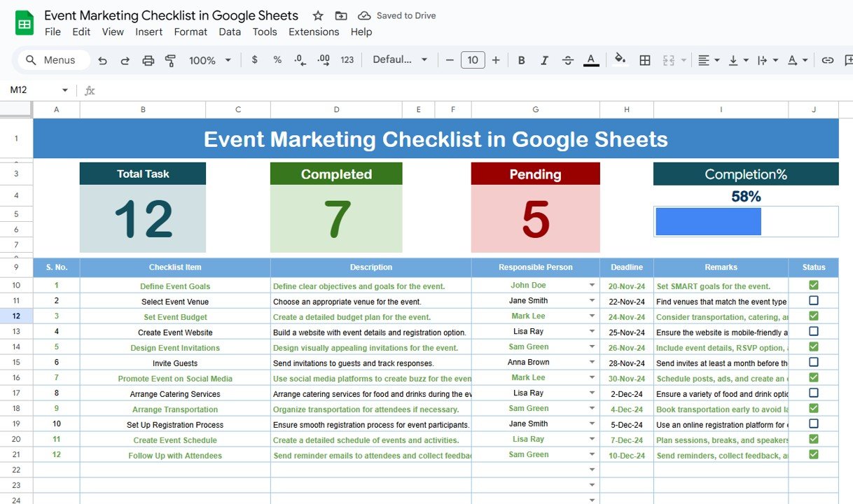Viewport: 853px width, 504px height.
Task: Decrease font size with minus button
Action: pos(450,60)
